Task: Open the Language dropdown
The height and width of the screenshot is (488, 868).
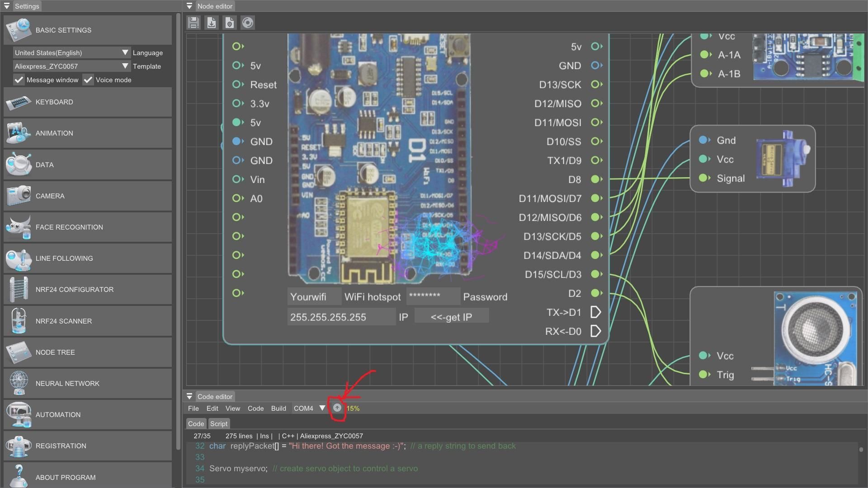Action: [x=125, y=52]
